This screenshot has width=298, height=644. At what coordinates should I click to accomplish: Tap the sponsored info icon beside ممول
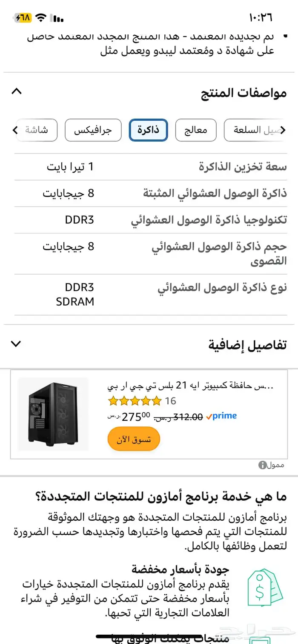point(263,465)
